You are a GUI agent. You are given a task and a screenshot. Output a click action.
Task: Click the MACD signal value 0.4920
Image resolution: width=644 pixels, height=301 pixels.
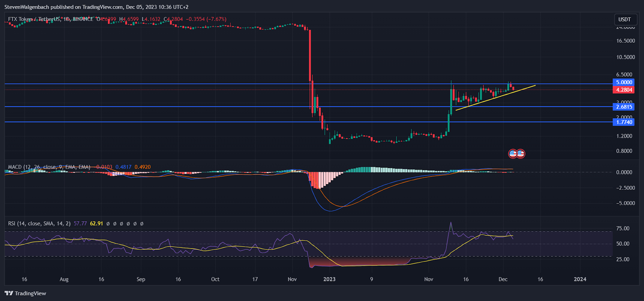click(142, 167)
